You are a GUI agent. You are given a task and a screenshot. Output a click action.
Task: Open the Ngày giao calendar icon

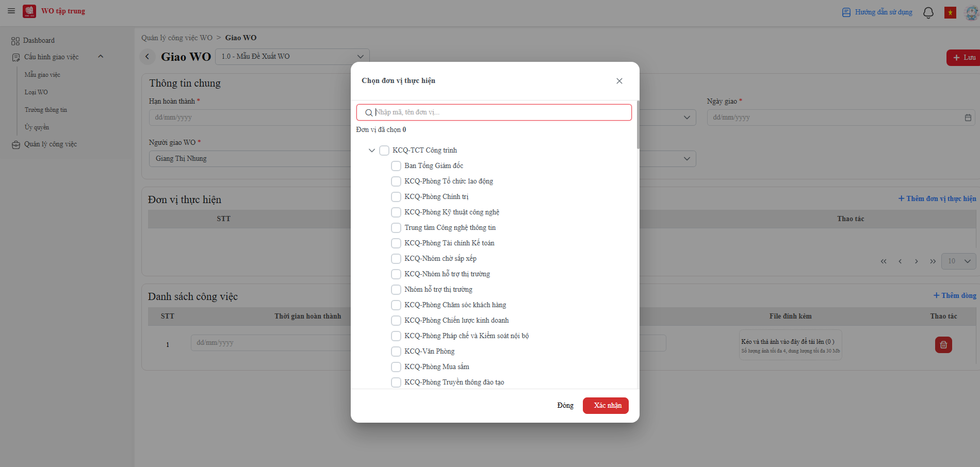pyautogui.click(x=968, y=118)
